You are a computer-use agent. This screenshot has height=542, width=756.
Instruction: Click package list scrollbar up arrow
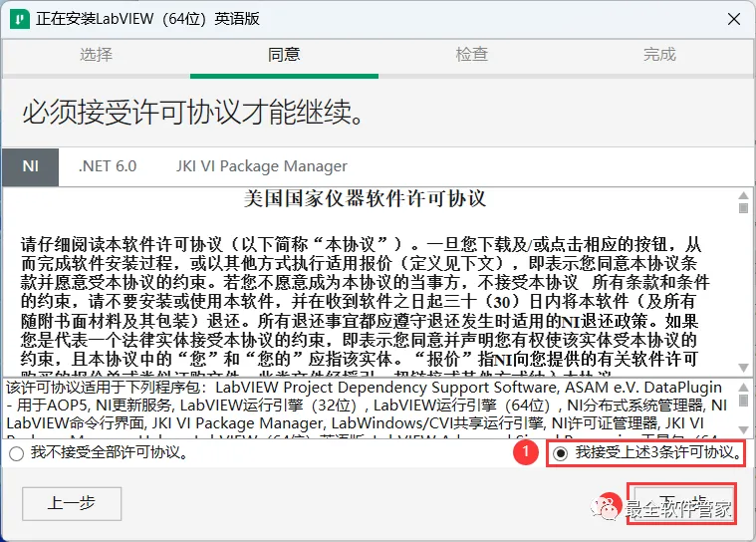tap(743, 388)
